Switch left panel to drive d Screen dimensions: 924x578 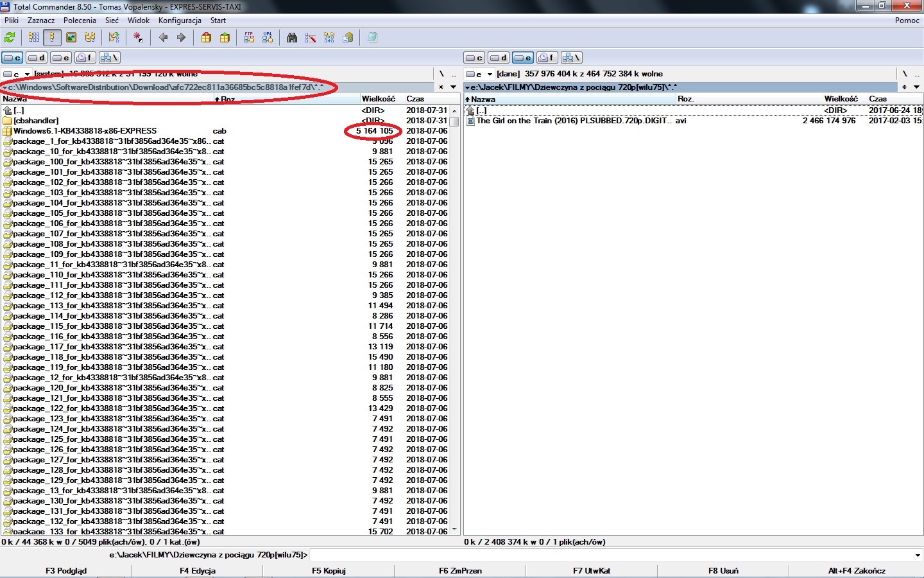click(37, 58)
